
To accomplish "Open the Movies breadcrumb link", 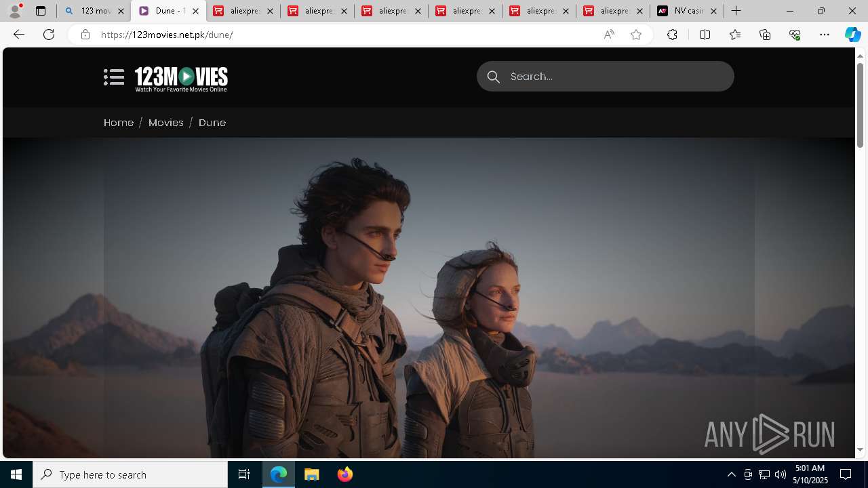I will click(x=166, y=123).
